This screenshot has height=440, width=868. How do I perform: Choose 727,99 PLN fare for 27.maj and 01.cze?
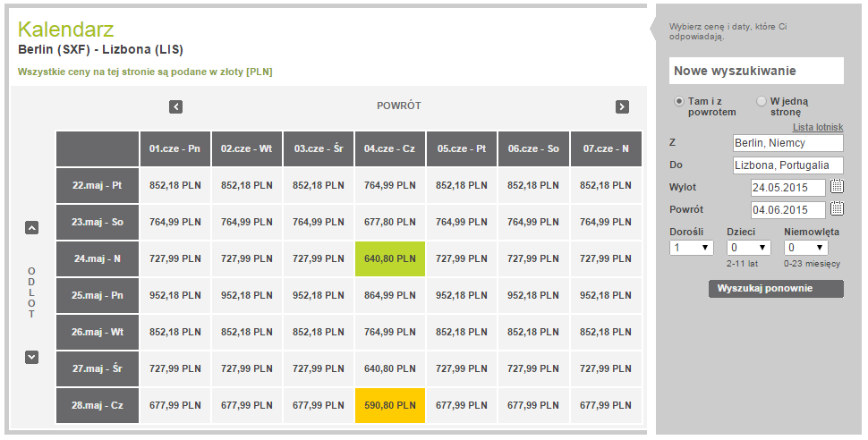[x=174, y=368]
